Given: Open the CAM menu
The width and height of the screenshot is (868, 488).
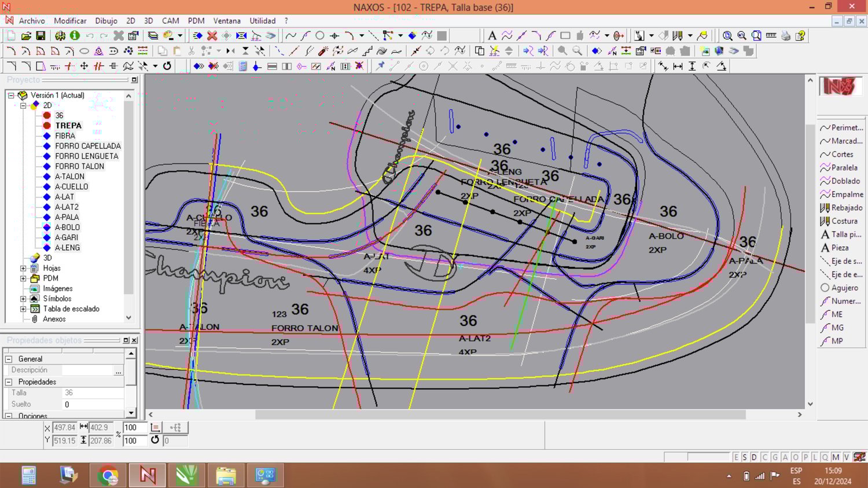Looking at the screenshot, I should tap(170, 21).
